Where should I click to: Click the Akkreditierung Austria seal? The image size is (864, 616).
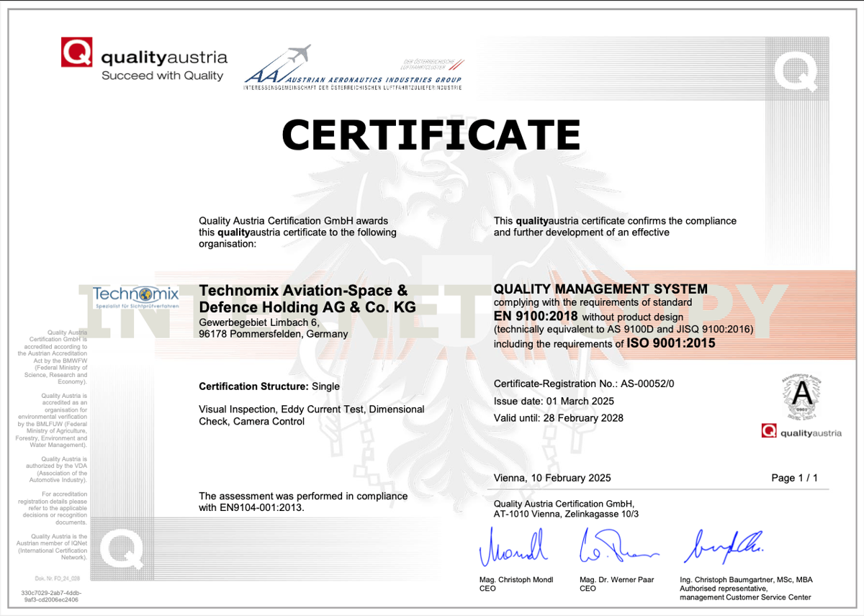[803, 396]
